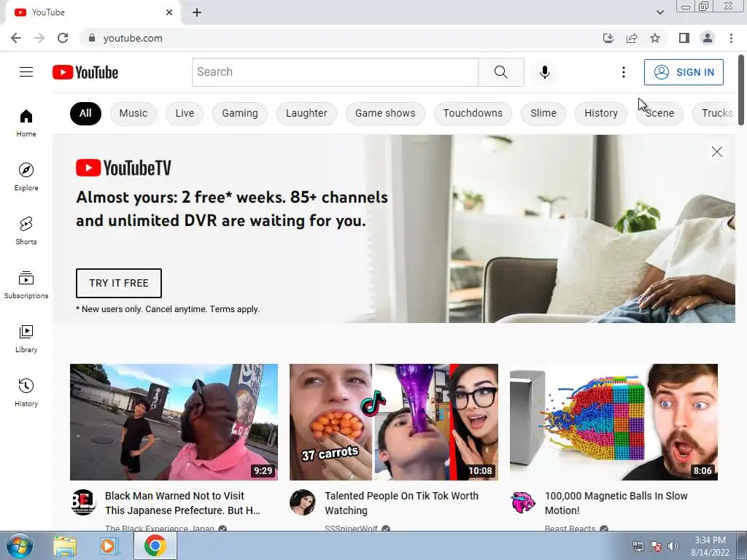
Task: Click the browser forward arrow
Action: 39,38
